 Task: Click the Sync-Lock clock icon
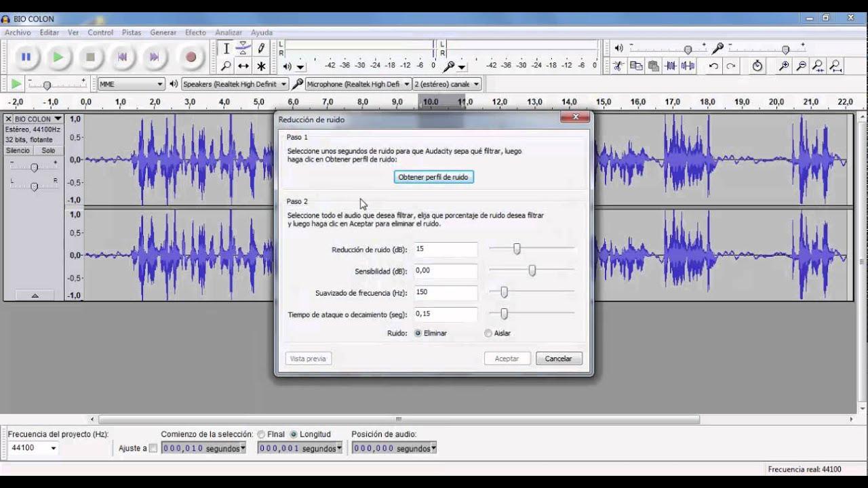pyautogui.click(x=757, y=66)
